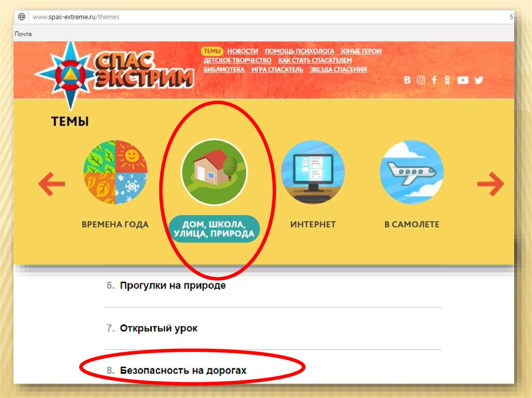Click the VK social icon

point(407,80)
